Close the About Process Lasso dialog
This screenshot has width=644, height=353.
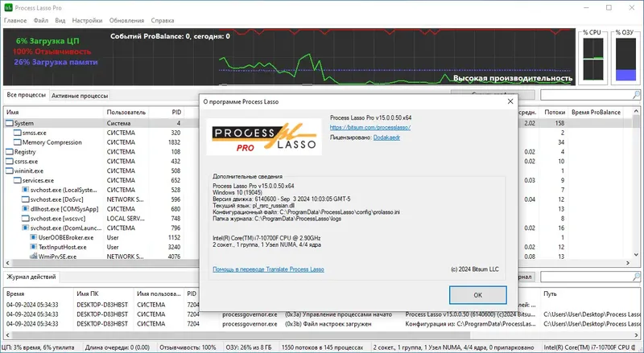(x=510, y=101)
